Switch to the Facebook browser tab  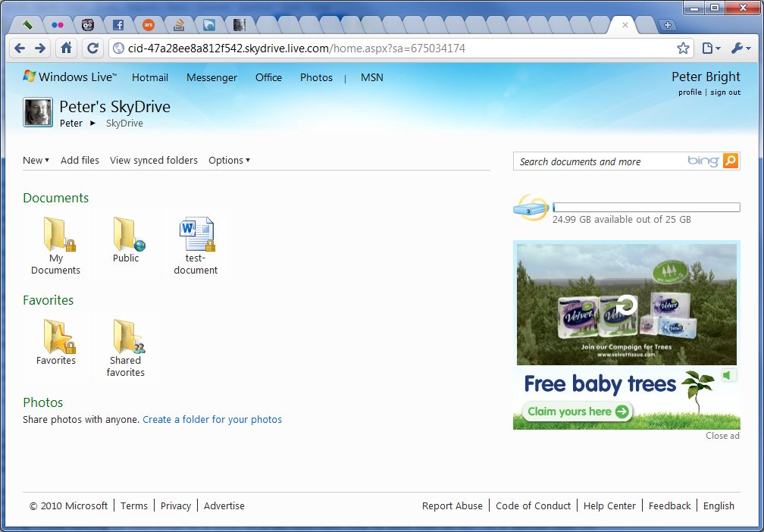(118, 25)
